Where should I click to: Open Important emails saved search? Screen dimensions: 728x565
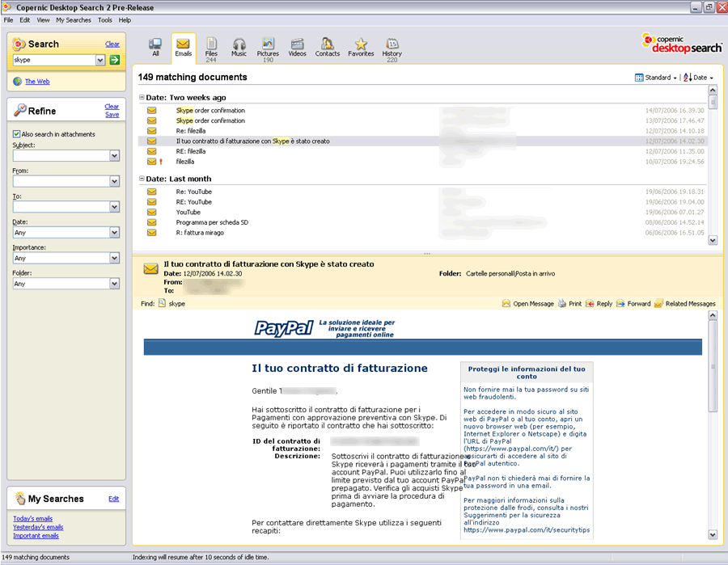(x=36, y=535)
